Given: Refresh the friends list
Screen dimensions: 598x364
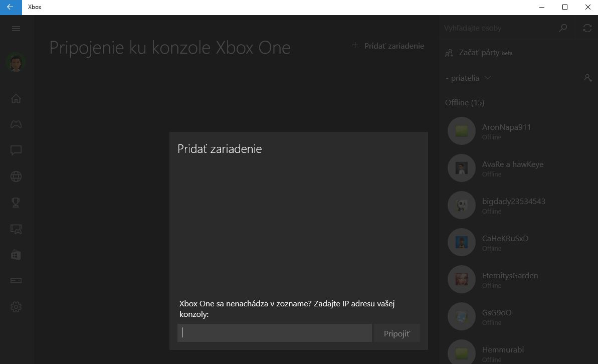Looking at the screenshot, I should 587,28.
